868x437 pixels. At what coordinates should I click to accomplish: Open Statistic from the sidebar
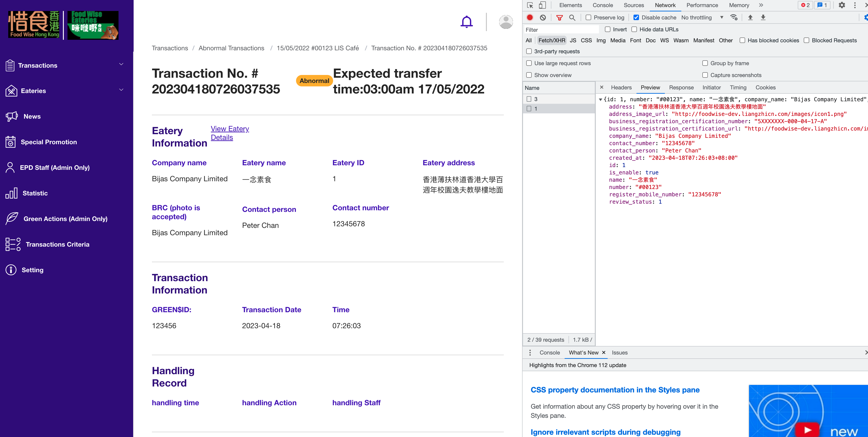tap(35, 193)
